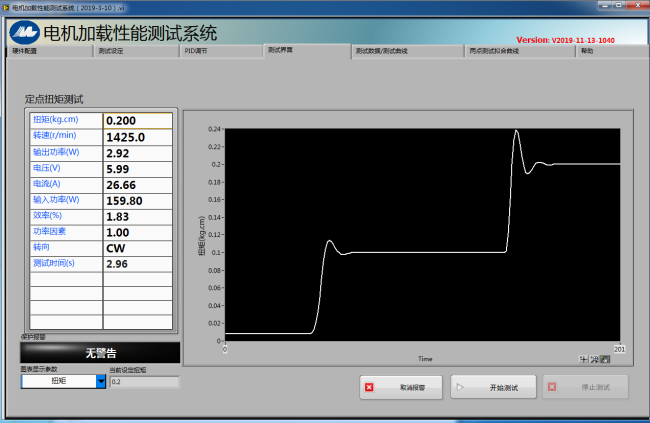Click the 当前设定扭矩 value field
The image size is (650, 423).
click(x=144, y=381)
